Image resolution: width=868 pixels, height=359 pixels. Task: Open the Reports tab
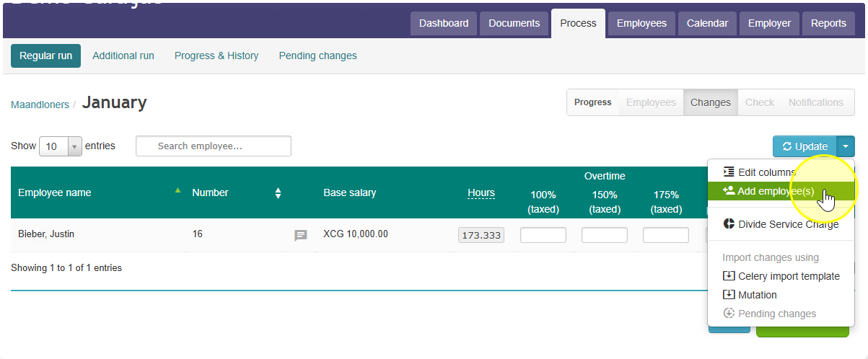[828, 23]
